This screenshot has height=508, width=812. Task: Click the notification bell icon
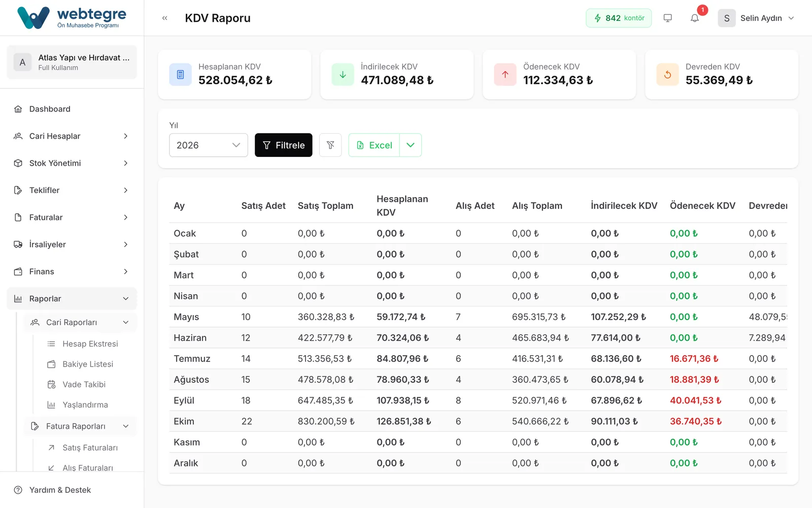(695, 18)
